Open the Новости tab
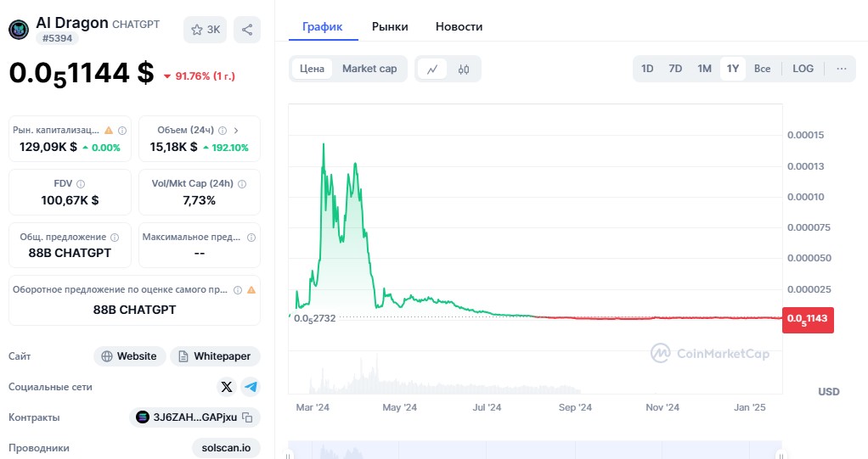Viewport: 868px width, 459px height. point(459,26)
